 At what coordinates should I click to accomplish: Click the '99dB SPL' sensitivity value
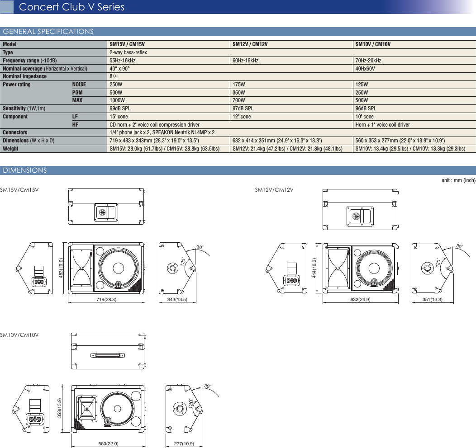[120, 108]
